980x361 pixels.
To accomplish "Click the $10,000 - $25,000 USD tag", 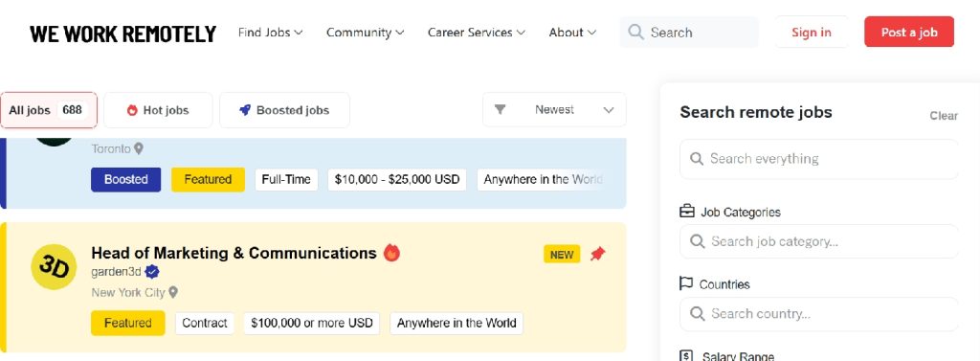I will click(397, 180).
